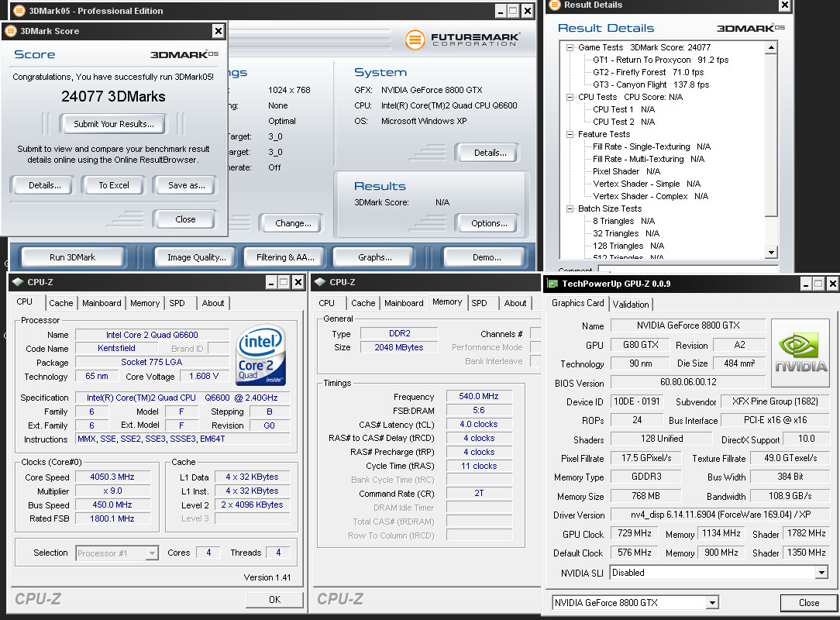Open Image Quality settings
This screenshot has width=840, height=620.
(x=197, y=257)
